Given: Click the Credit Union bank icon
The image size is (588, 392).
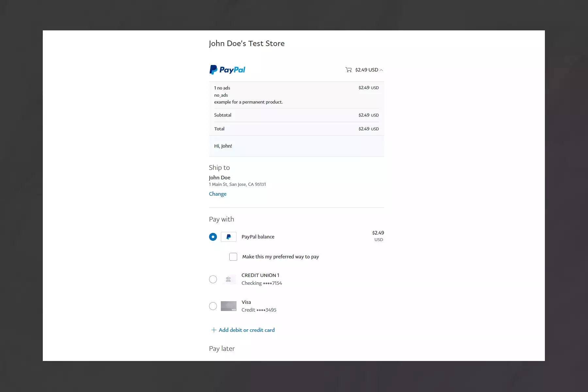Looking at the screenshot, I should click(x=228, y=279).
